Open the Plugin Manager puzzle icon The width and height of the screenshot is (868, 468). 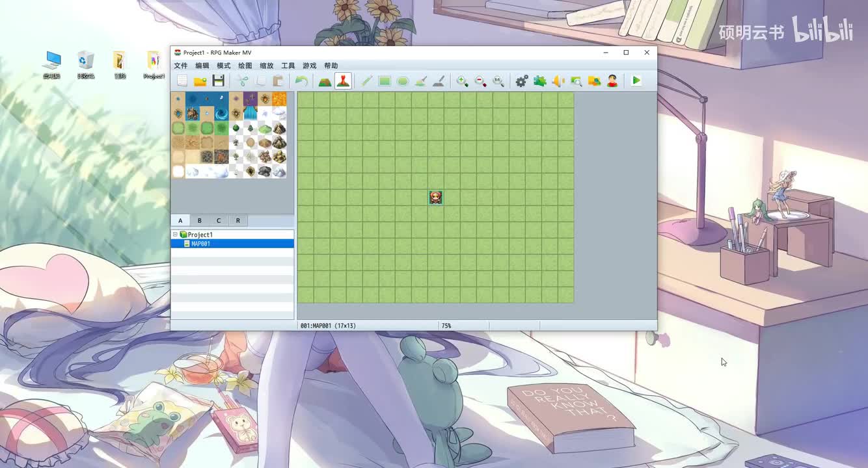540,81
